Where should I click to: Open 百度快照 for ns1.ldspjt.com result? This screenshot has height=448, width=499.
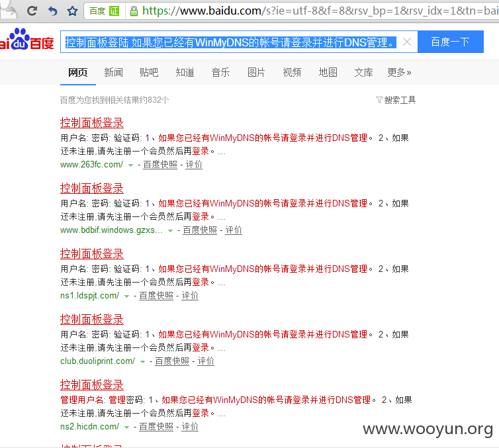pos(156,296)
